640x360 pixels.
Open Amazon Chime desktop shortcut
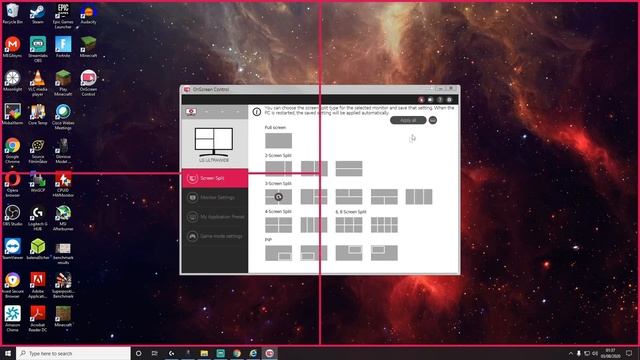(13, 319)
